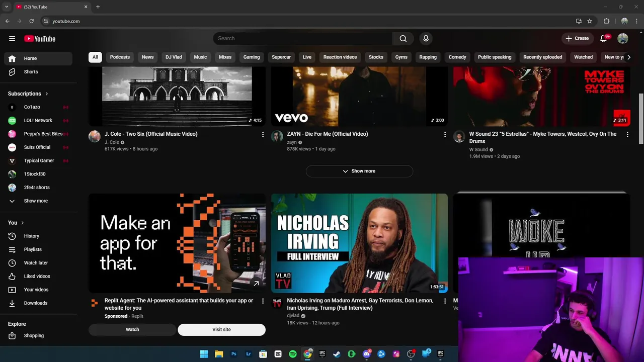Click the page vertical scrollbar
This screenshot has height=362, width=644.
pos(640,118)
